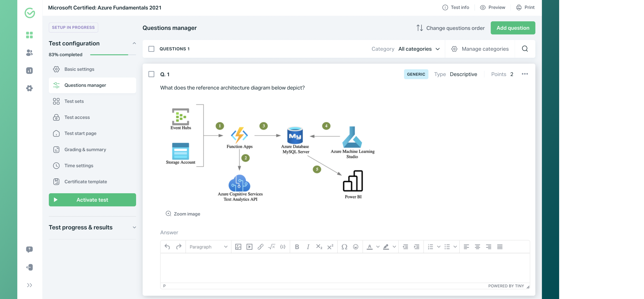Open the All categories dropdown
This screenshot has height=299, width=644.
(x=419, y=49)
